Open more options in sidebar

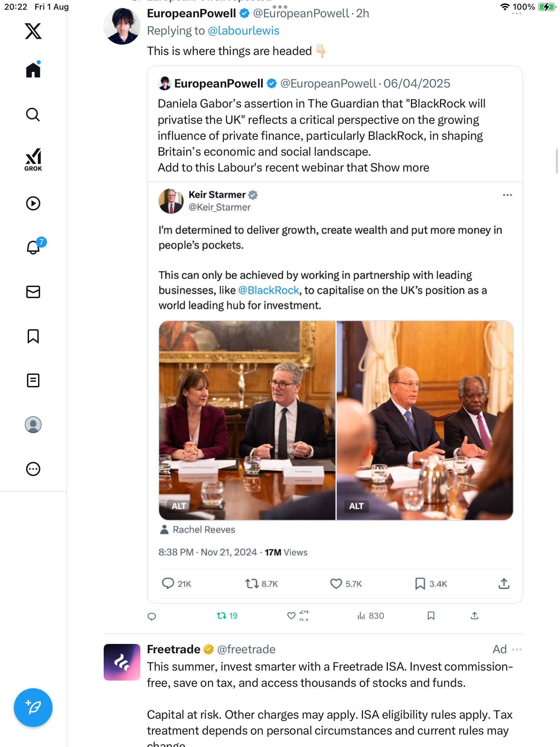click(33, 469)
